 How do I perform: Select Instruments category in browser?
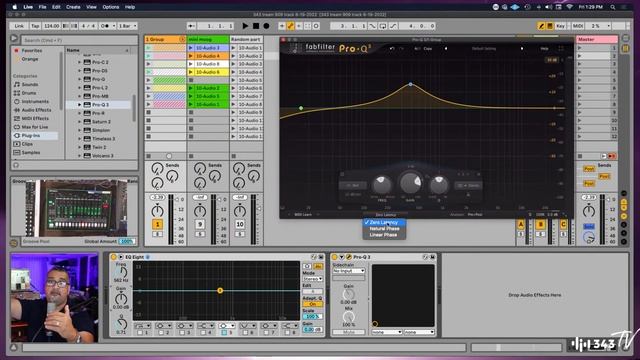click(35, 101)
